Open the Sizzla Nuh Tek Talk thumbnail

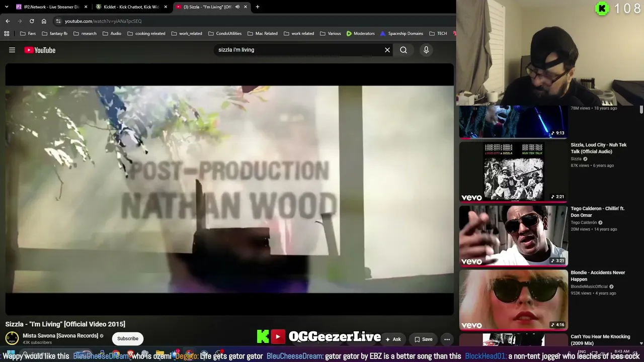(513, 171)
